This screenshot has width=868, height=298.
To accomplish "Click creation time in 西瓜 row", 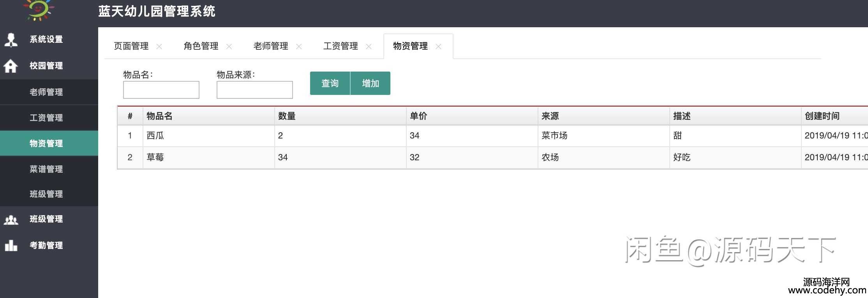I will (835, 136).
